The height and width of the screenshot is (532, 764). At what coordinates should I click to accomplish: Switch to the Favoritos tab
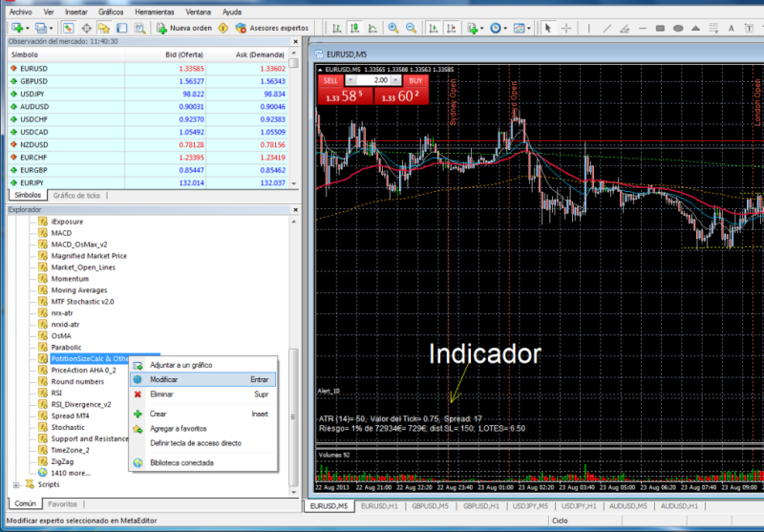63,503
